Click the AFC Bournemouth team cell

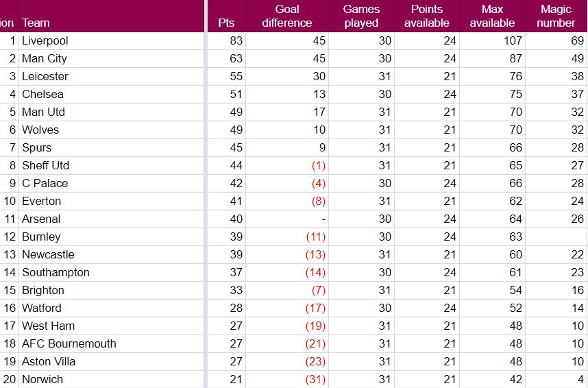69,344
